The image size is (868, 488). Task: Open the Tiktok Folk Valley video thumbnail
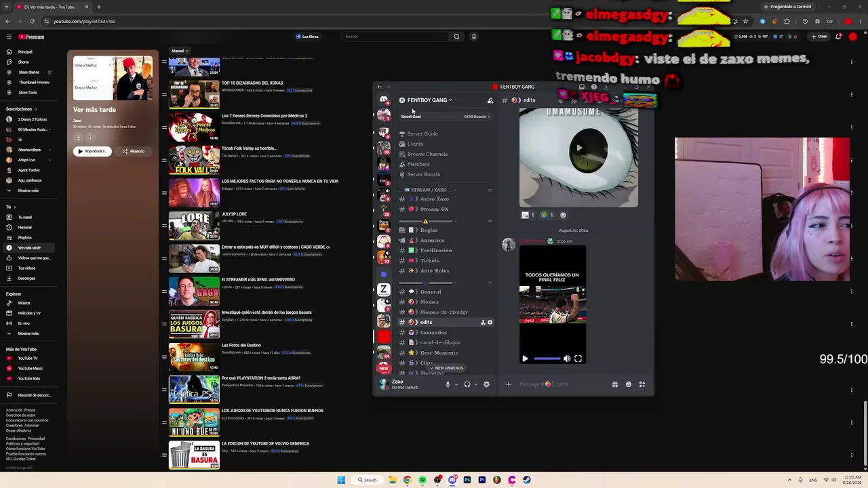pyautogui.click(x=194, y=160)
